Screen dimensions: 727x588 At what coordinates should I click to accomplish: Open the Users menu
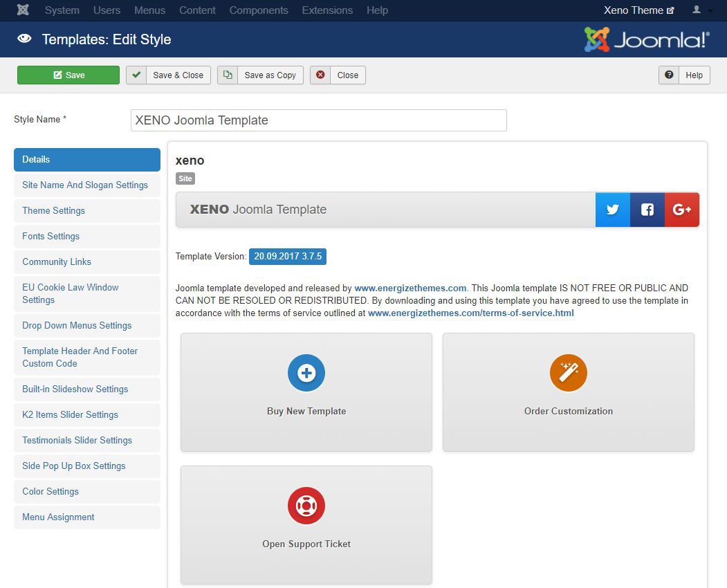tap(107, 10)
